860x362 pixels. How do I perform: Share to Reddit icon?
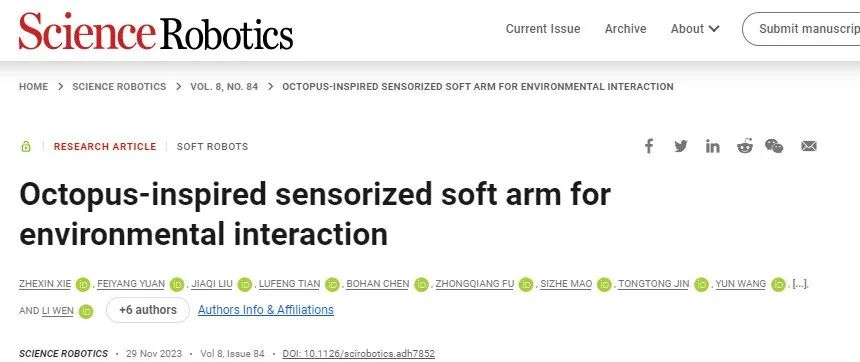745,146
